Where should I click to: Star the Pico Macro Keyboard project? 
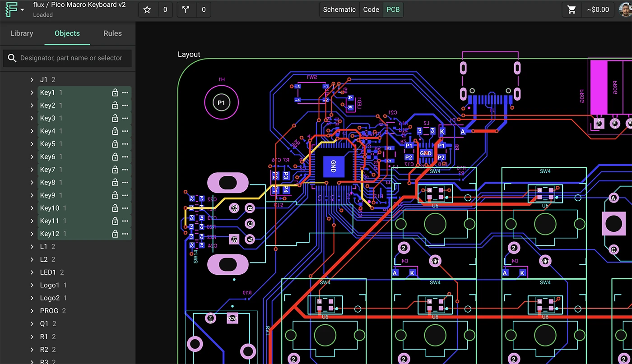coord(147,9)
